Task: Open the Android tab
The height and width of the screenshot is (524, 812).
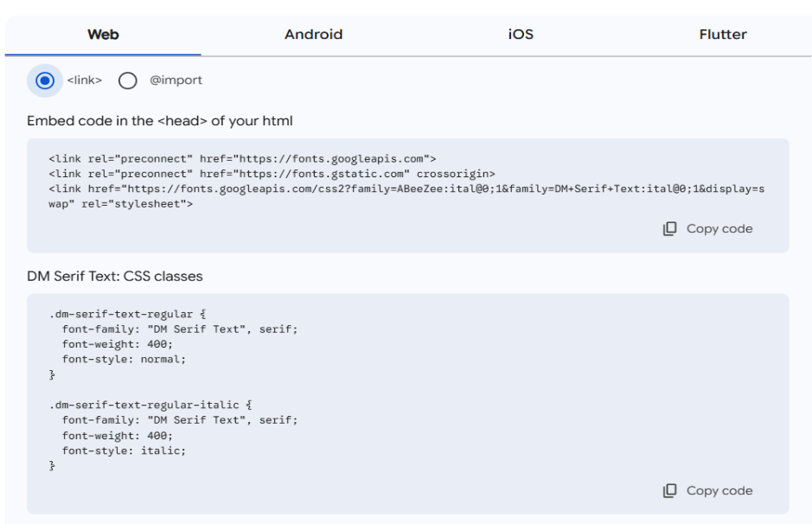Action: (313, 35)
